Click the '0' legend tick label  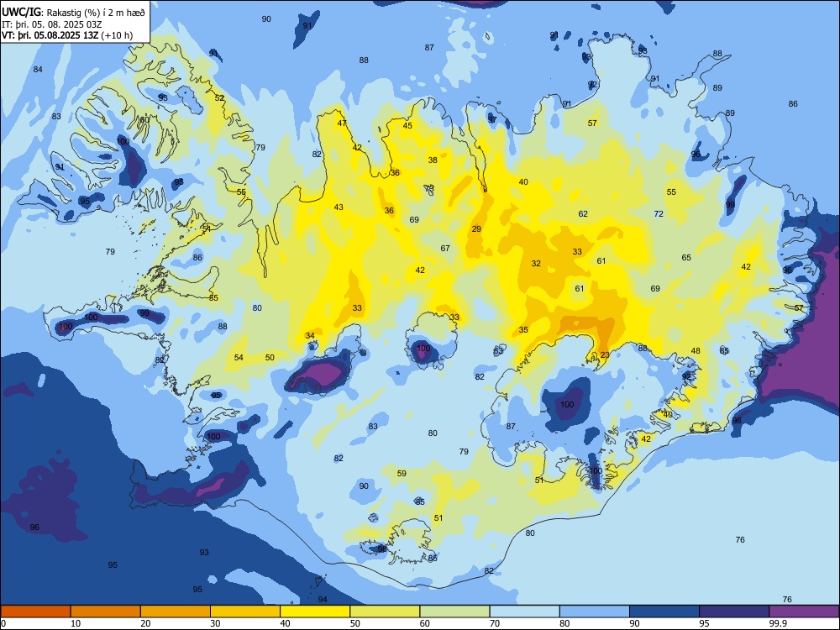[x=3, y=623]
